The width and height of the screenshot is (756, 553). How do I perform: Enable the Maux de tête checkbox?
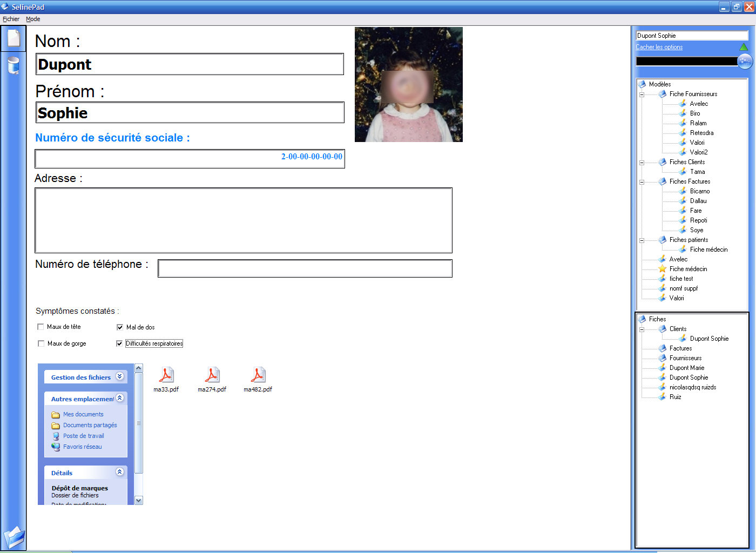(x=40, y=327)
